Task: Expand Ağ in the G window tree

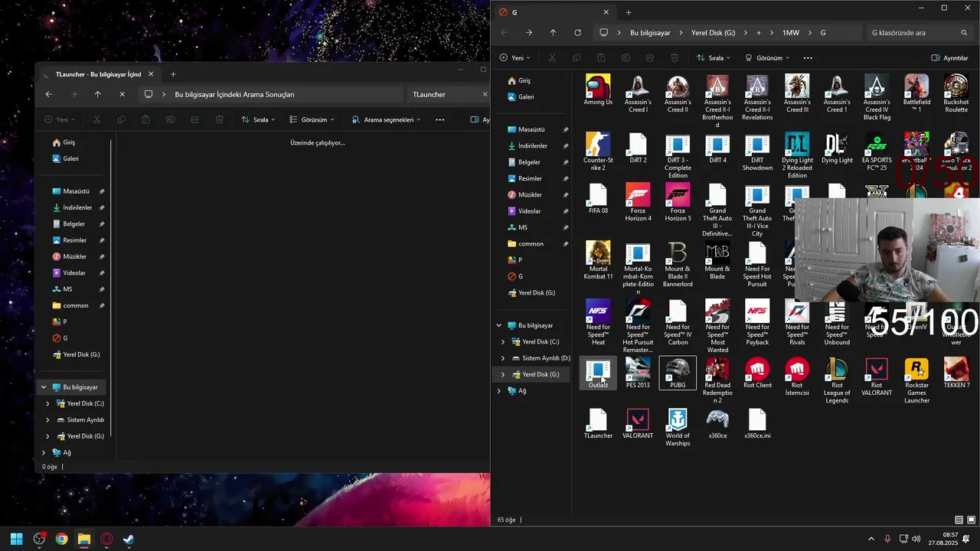Action: 499,391
